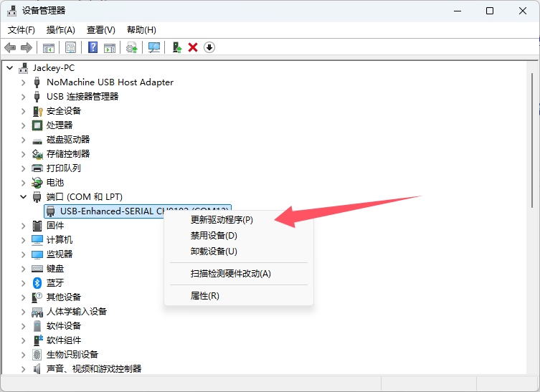
Task: Open the 文件(F) menu
Action: [x=21, y=29]
